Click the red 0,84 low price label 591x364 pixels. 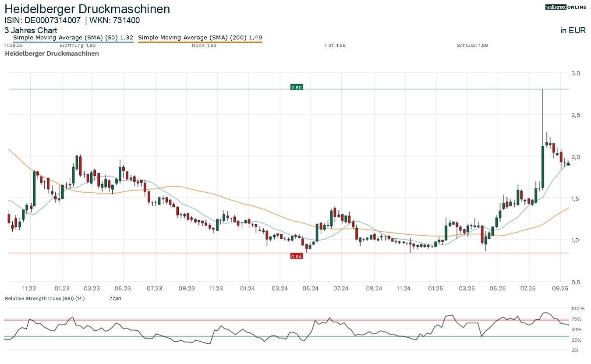click(297, 256)
